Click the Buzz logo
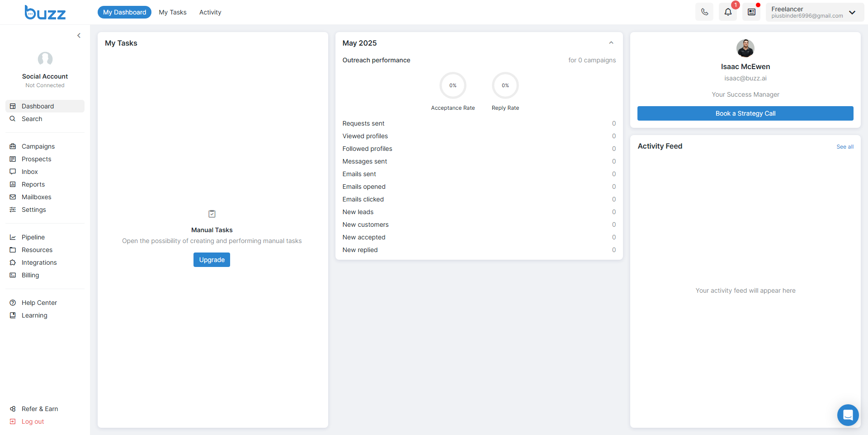 coord(45,13)
